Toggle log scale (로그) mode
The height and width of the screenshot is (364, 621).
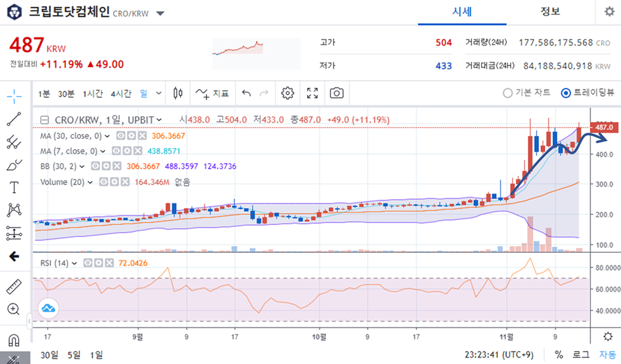point(581,355)
